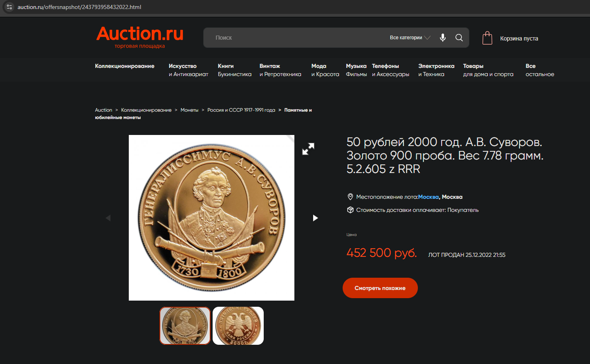Expand coin image to fullscreen
The width and height of the screenshot is (590, 364).
pyautogui.click(x=308, y=148)
